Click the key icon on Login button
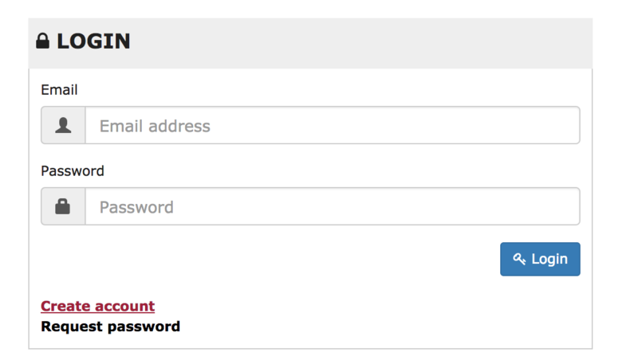Image resolution: width=638 pixels, height=364 pixels. click(519, 259)
